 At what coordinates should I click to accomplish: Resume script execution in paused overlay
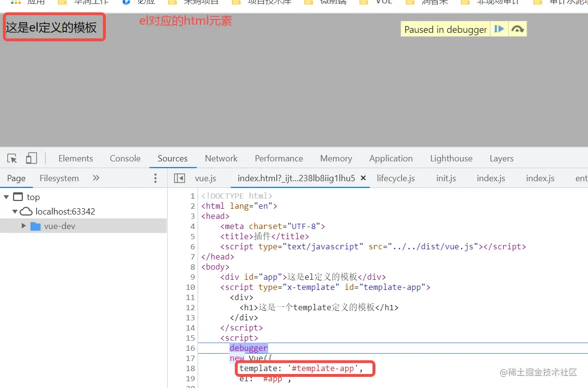coord(499,29)
